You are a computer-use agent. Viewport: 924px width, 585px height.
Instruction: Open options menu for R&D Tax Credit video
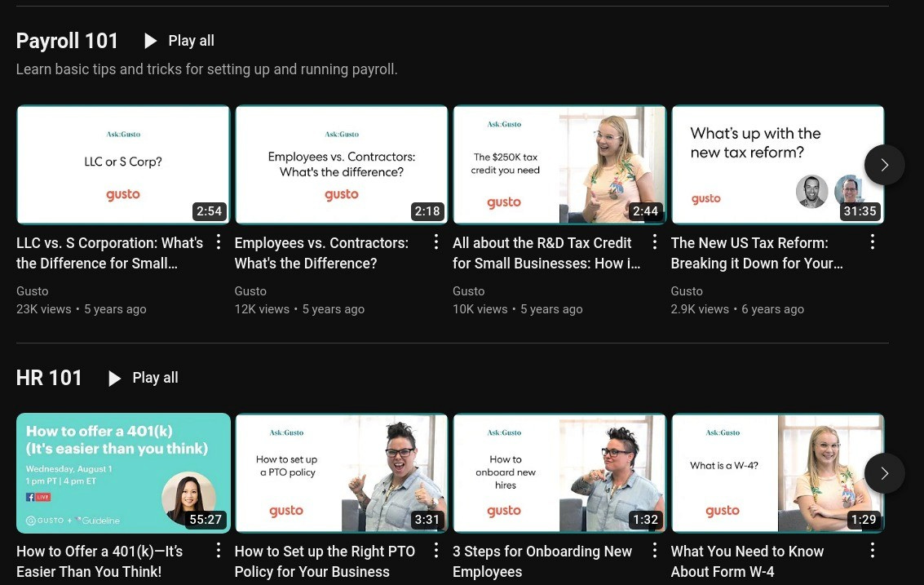(654, 242)
